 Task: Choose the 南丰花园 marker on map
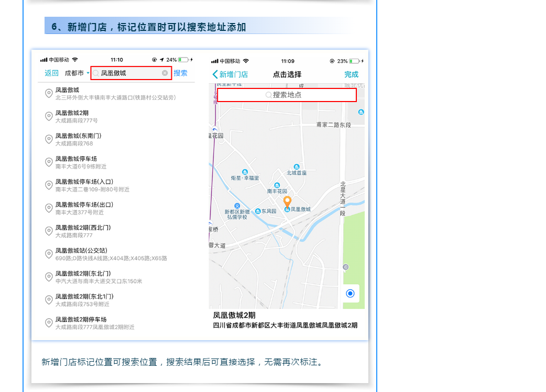click(x=277, y=185)
